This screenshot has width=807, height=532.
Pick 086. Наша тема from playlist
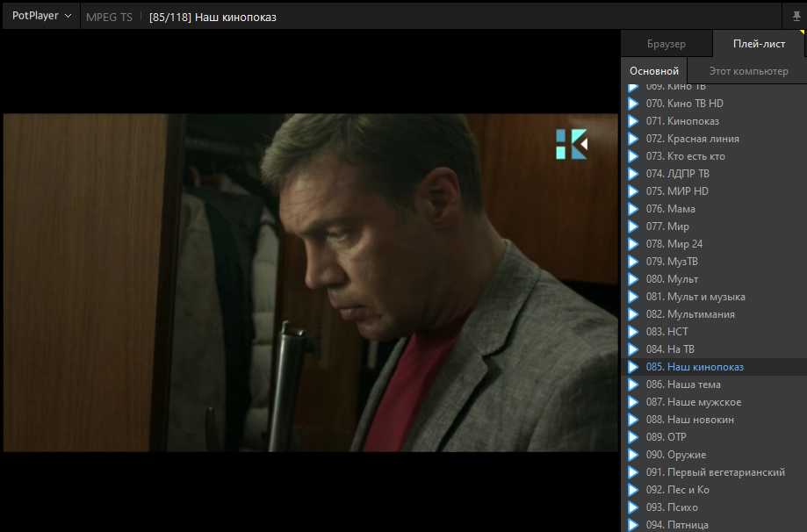[714, 385]
